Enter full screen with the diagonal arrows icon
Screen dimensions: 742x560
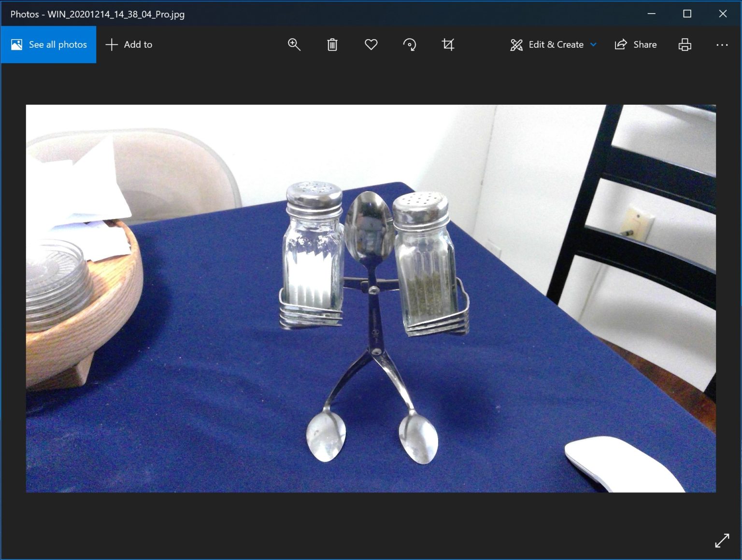[x=722, y=540]
